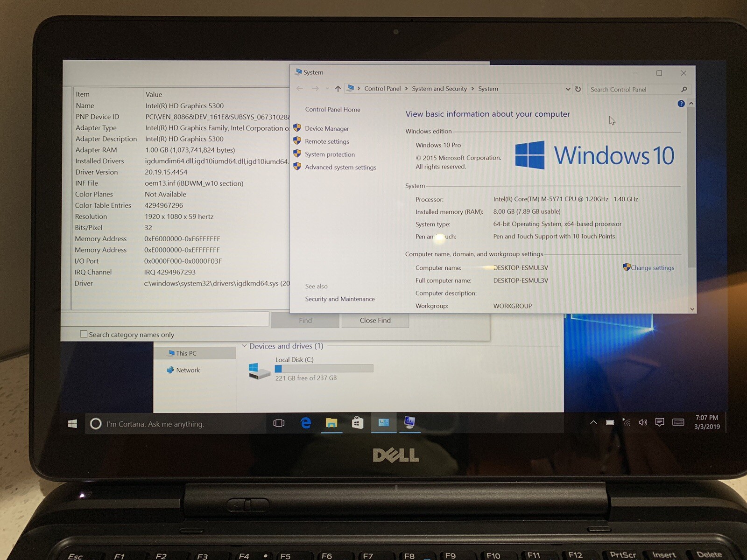Open Task View from taskbar
Screen dimensions: 747x560
279,423
